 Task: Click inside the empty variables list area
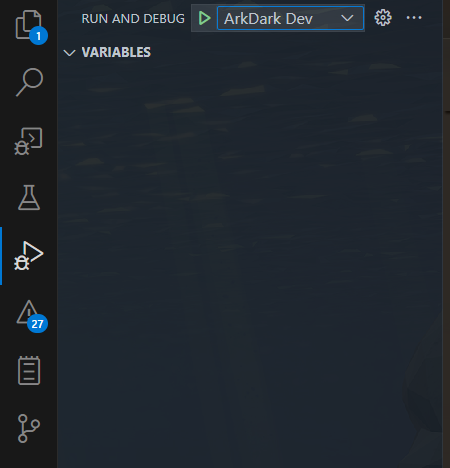250,260
